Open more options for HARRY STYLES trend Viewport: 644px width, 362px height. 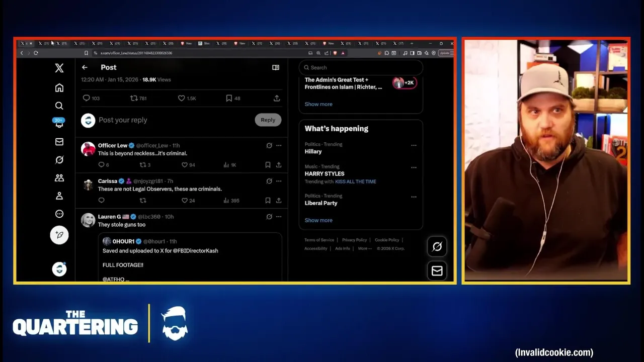414,167
